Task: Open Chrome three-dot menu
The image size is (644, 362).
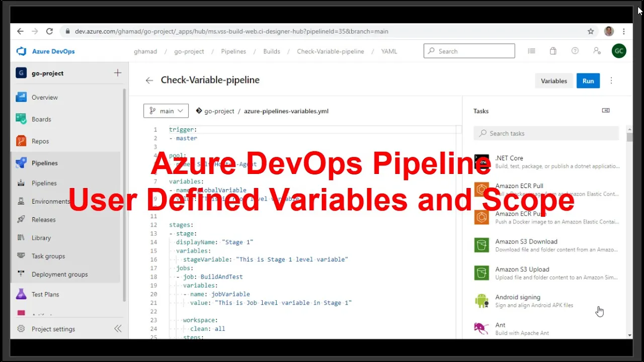Action: pyautogui.click(x=624, y=31)
